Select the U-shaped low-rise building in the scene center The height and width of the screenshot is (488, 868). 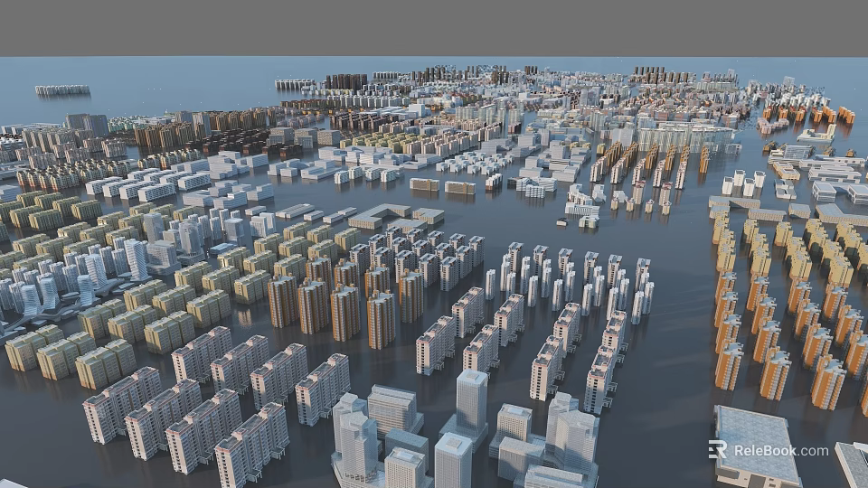379,216
